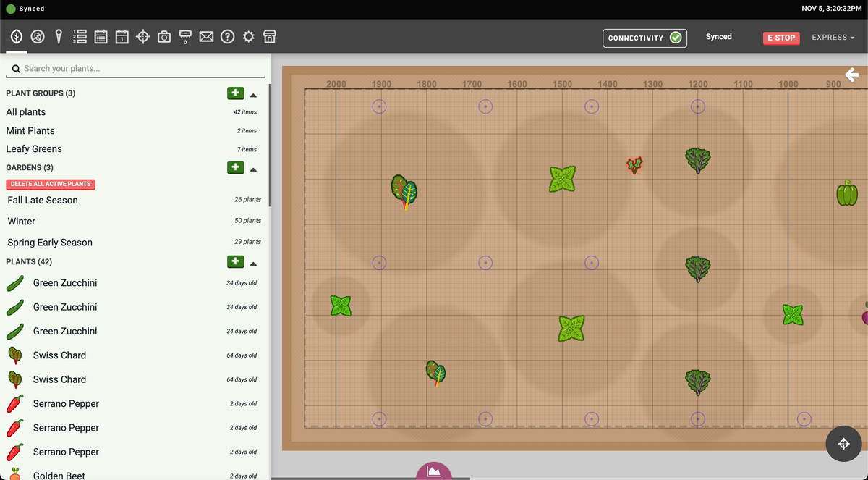
Task: Open the EXPRESS dropdown
Action: [833, 37]
